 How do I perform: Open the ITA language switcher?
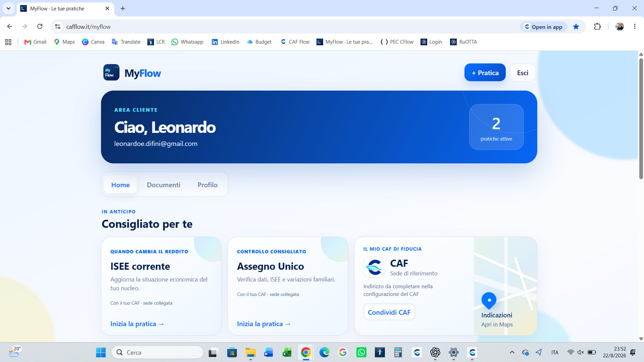click(x=554, y=352)
